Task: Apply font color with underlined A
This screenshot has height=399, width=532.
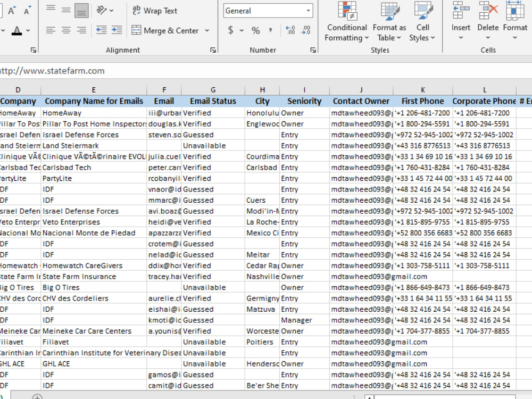Action: (16, 30)
